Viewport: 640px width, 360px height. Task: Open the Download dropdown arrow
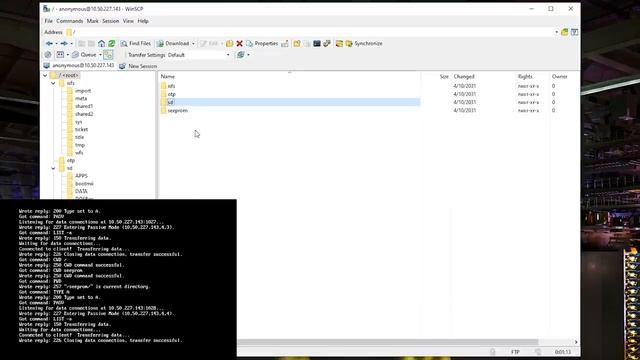[x=193, y=43]
